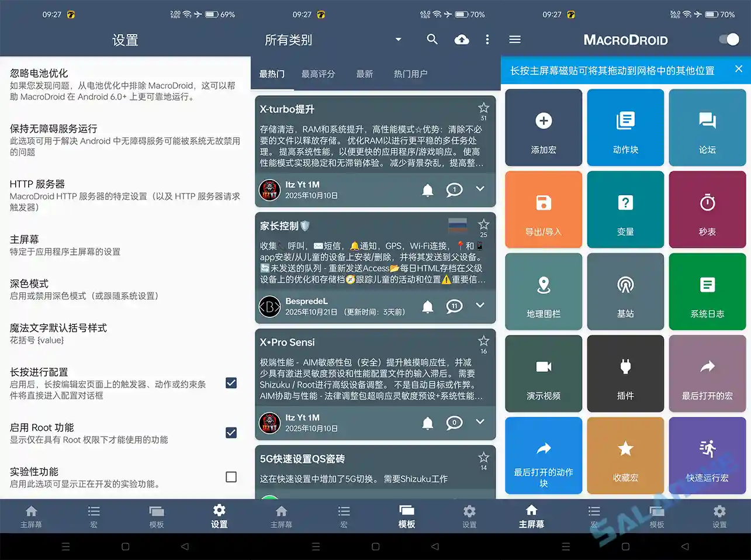This screenshot has width=751, height=560.
Task: Switch off the MacroDroid master toggle
Action: click(728, 39)
